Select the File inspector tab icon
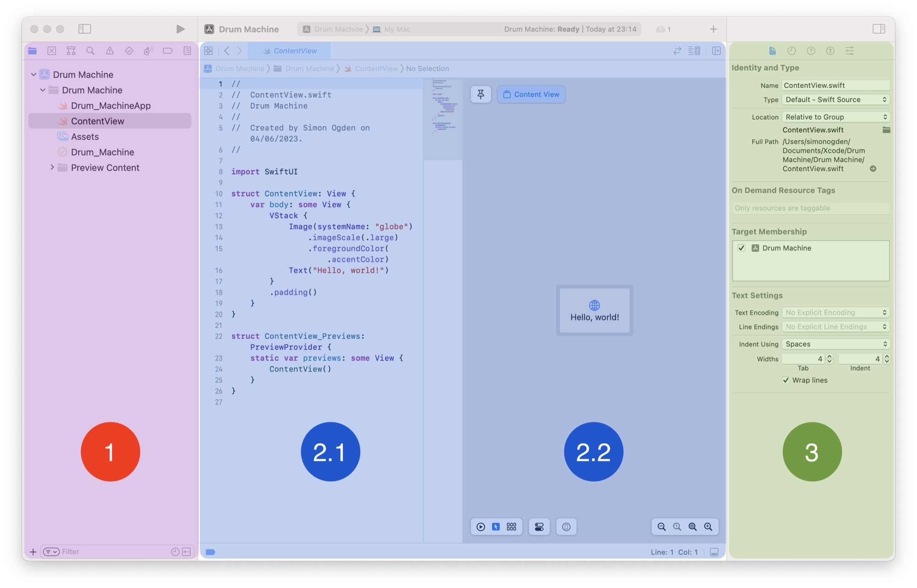This screenshot has width=917, height=588. (773, 51)
